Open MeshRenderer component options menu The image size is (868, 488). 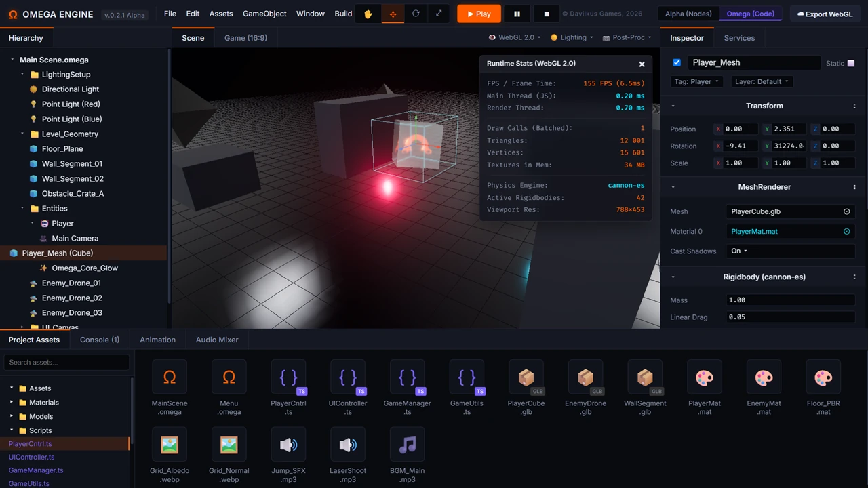click(x=854, y=187)
